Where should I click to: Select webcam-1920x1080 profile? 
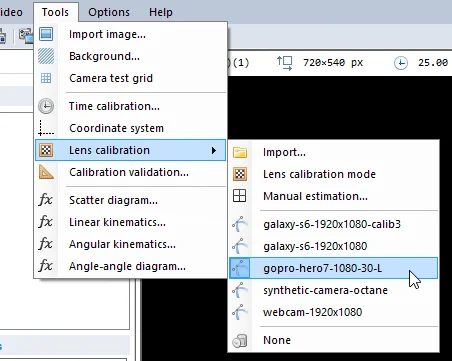click(334, 312)
